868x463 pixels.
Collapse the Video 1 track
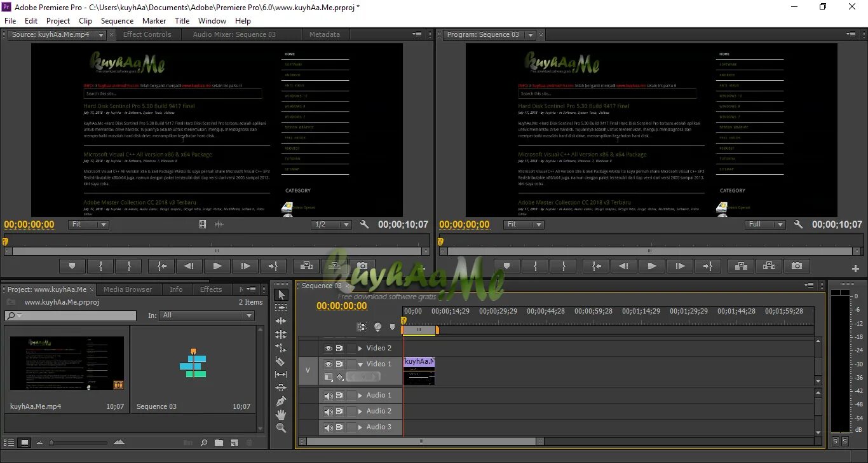360,364
